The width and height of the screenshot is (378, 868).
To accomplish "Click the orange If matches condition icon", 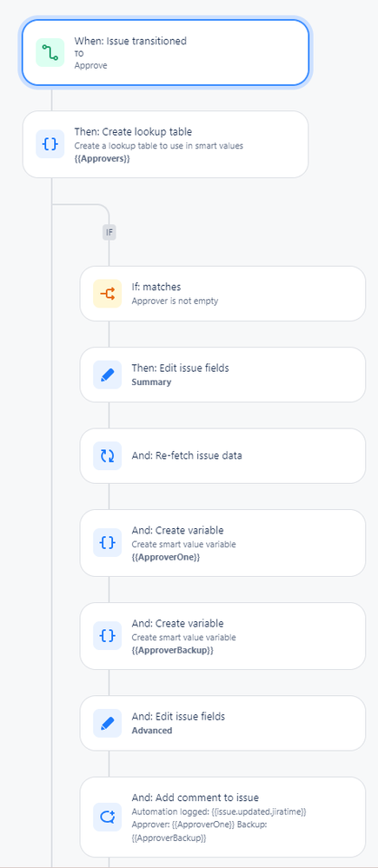I will coord(108,294).
